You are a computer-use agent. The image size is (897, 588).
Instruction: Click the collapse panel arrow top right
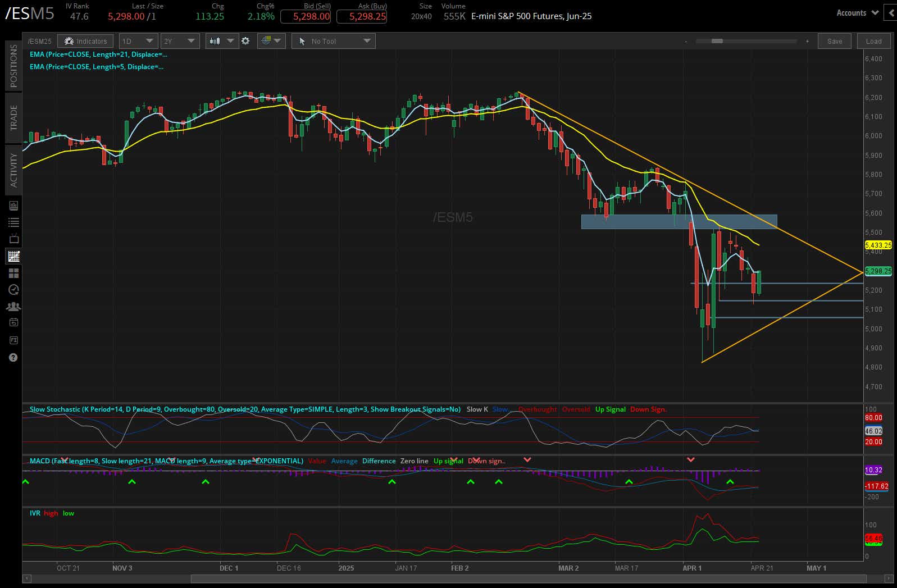[891, 13]
